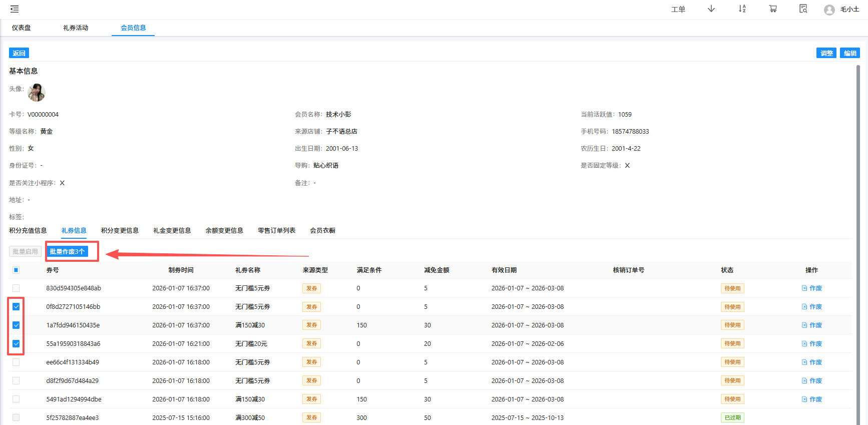The image size is (868, 425).
Task: Click the 批量作废3个 button
Action: click(x=67, y=252)
